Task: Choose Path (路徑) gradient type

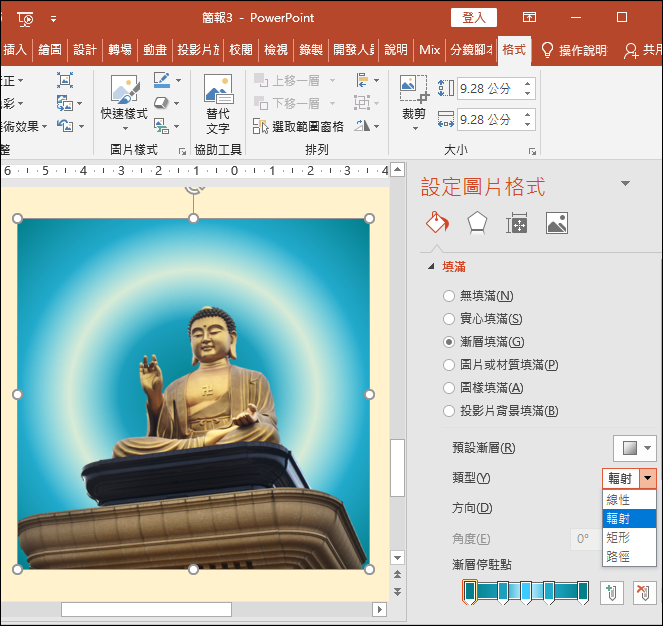Action: 629,556
